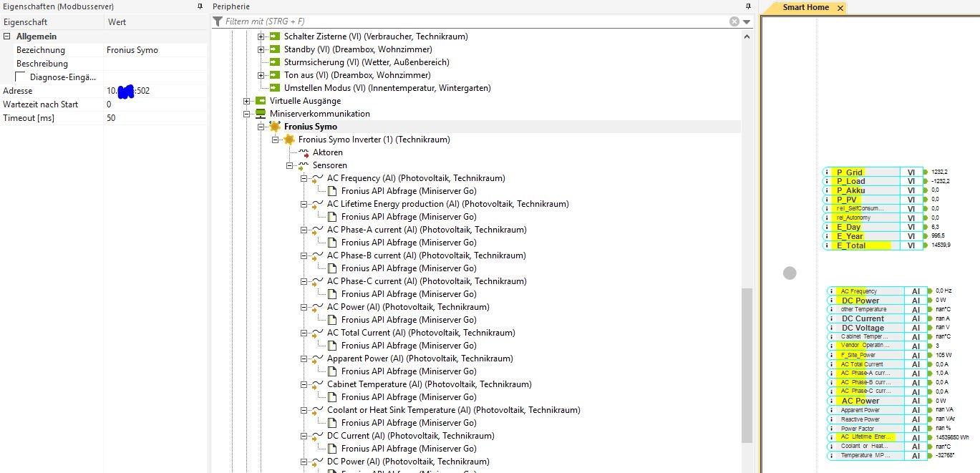980x473 pixels.
Task: Edit the Wartezeit nach Start value
Action: click(155, 104)
